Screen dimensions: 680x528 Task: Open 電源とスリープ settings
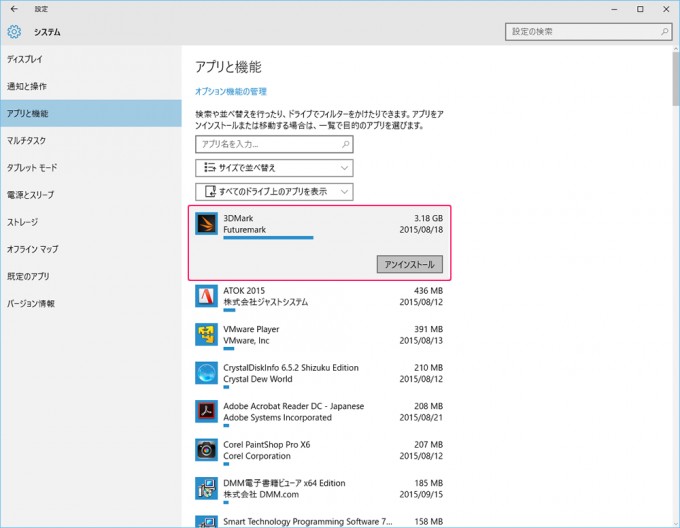pyautogui.click(x=91, y=195)
